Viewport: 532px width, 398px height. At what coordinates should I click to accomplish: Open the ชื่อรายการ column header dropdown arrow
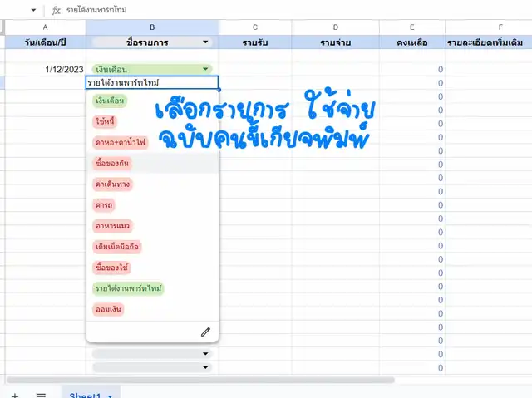pyautogui.click(x=205, y=42)
